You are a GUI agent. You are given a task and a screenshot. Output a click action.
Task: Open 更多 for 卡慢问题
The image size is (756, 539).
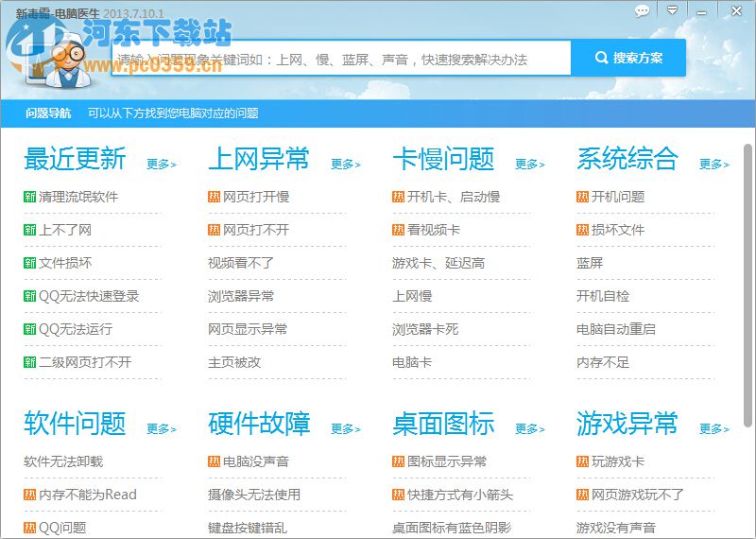tap(530, 165)
